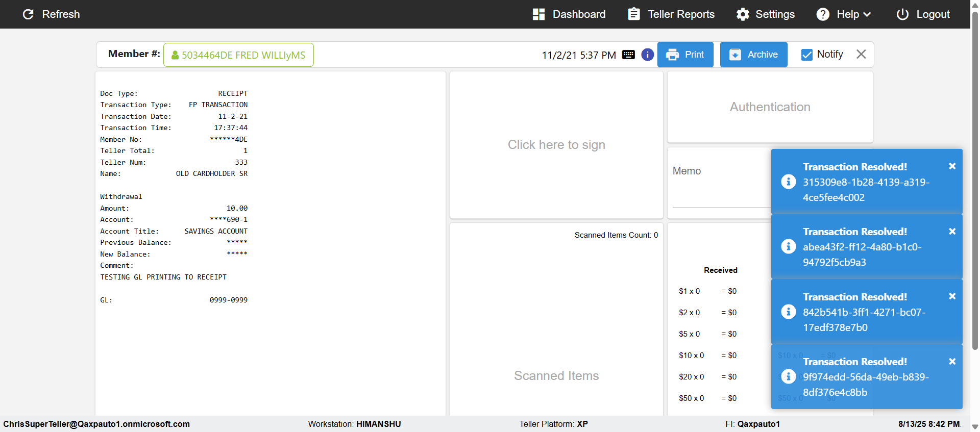
Task: Click the Refresh icon
Action: tap(28, 14)
